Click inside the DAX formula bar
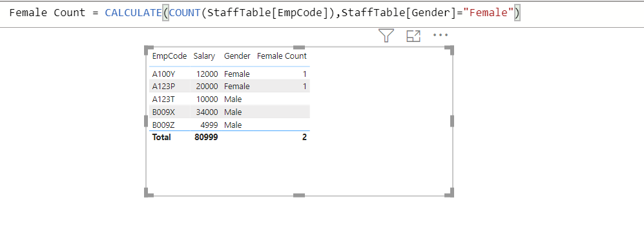644x237 pixels. tap(322, 14)
